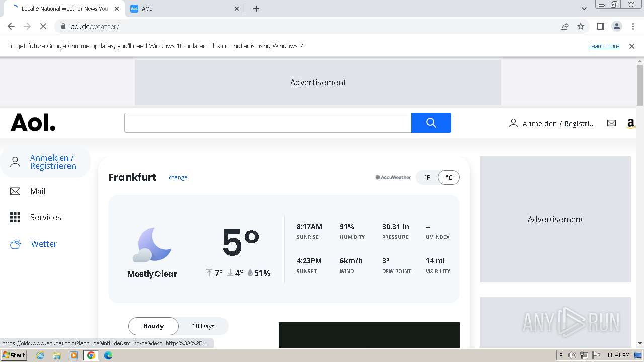644x362 pixels.
Task: Expand the tab search dropdown
Action: (x=584, y=9)
